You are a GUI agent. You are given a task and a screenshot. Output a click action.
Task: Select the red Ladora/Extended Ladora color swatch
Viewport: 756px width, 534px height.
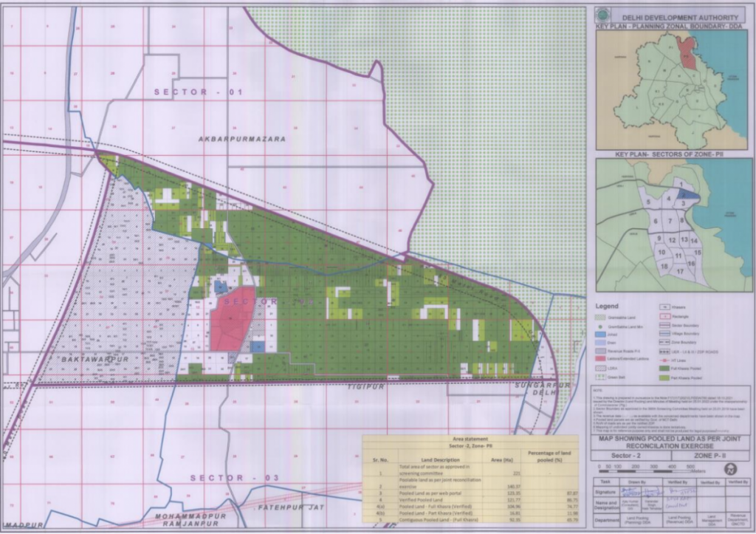click(x=600, y=358)
